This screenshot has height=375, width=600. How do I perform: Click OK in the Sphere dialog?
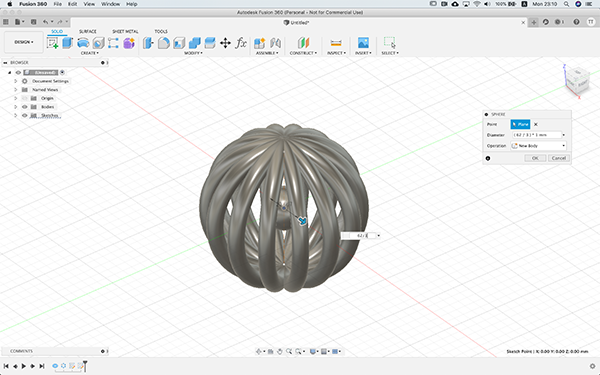pyautogui.click(x=535, y=158)
